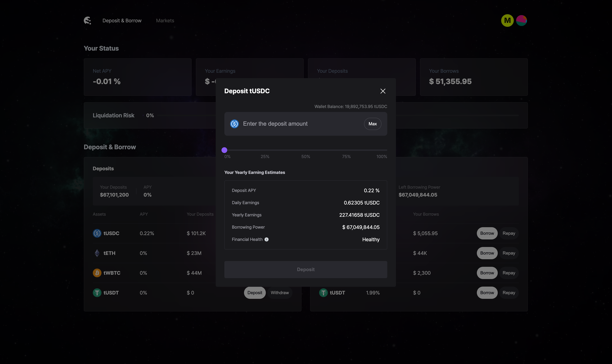Click the tUSDT icon in Borrows table
This screenshot has height=364, width=612.
click(323, 293)
